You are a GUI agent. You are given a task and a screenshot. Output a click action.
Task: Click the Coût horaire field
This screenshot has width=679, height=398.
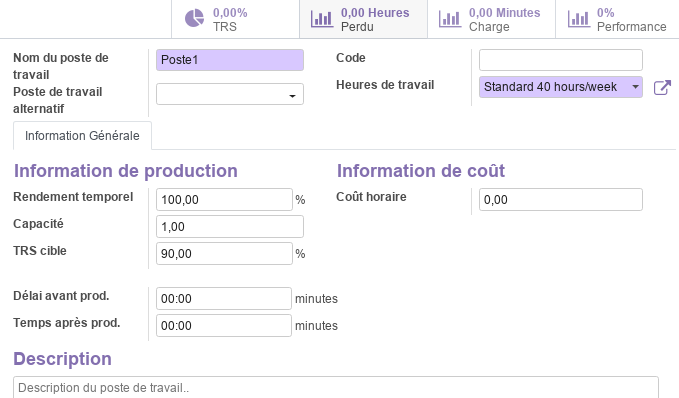[561, 200]
